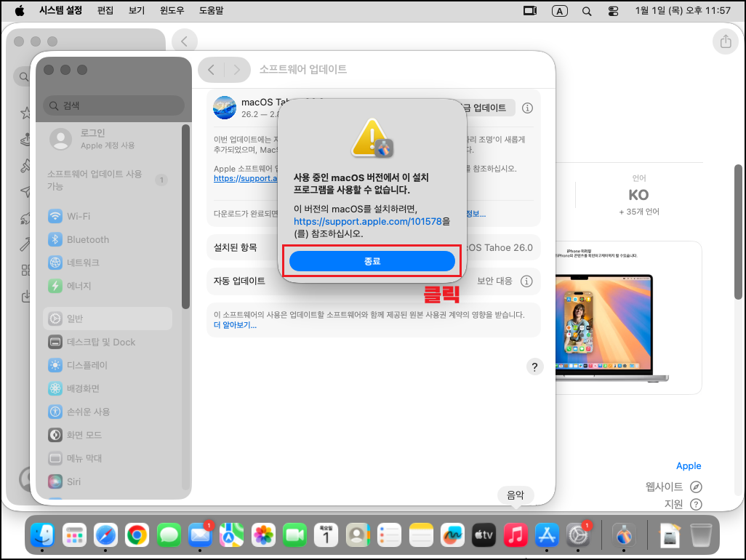This screenshot has height=560, width=746.
Task: Open Siri settings from the sidebar
Action: [108, 481]
